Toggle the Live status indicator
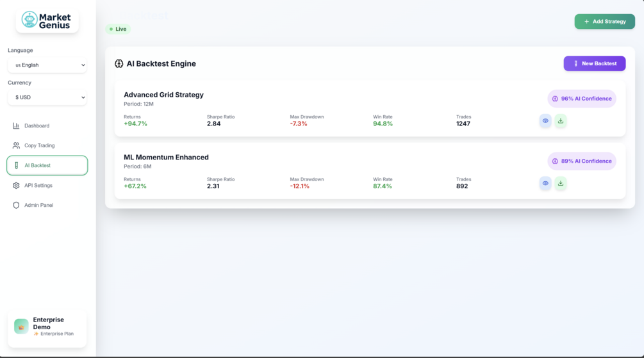Image resolution: width=644 pixels, height=358 pixels. pos(118,29)
